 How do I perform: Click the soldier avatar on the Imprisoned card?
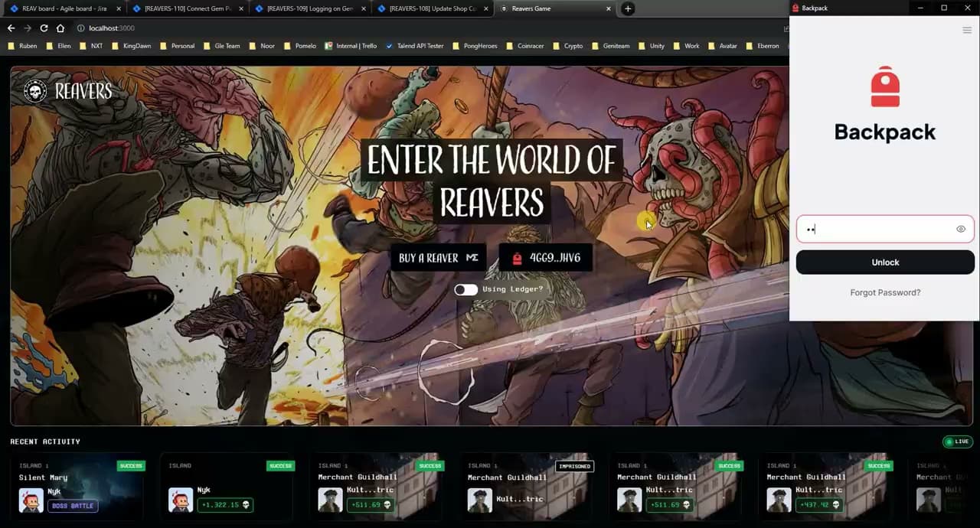coord(480,500)
